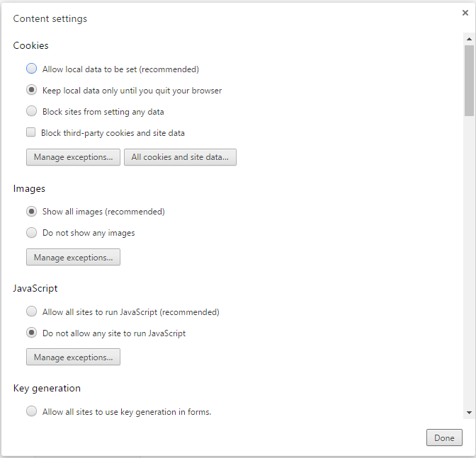Select Do not allow any site to run JavaScript

point(31,333)
